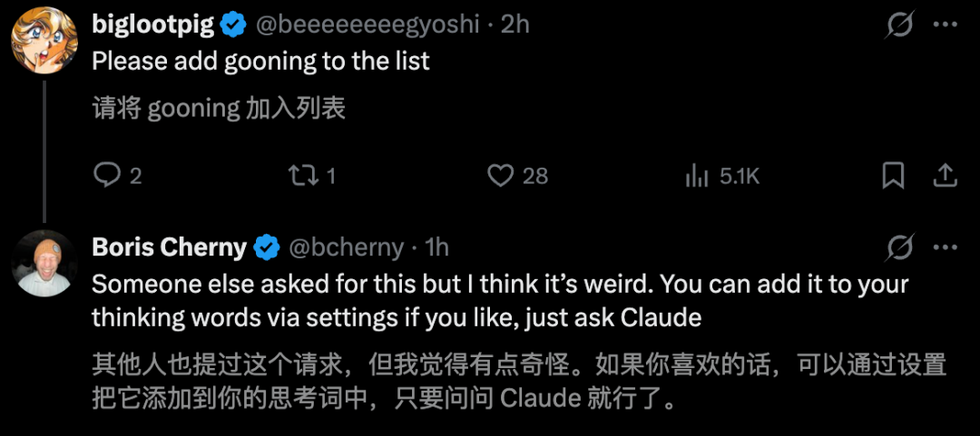Click Boris Cherny's verified badge

point(266,247)
